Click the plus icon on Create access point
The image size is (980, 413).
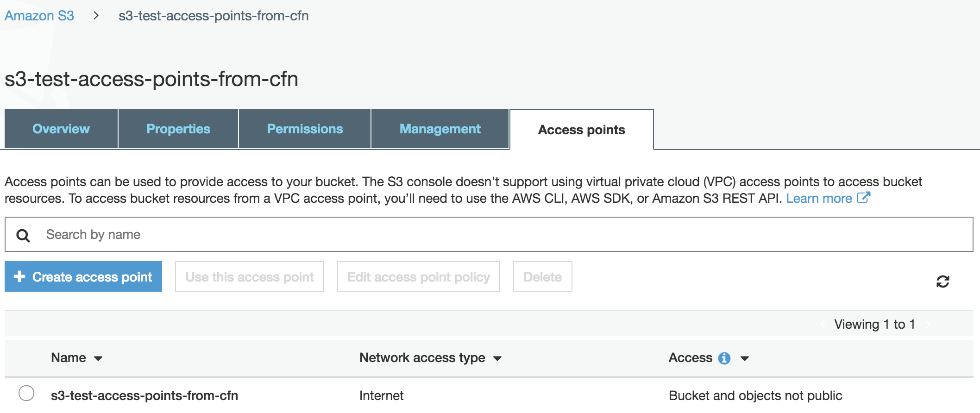pyautogui.click(x=19, y=276)
